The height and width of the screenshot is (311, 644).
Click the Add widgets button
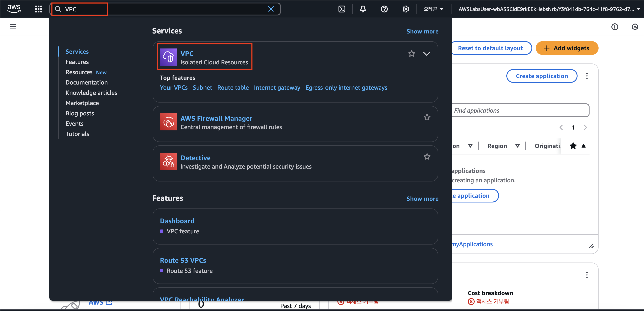567,48
